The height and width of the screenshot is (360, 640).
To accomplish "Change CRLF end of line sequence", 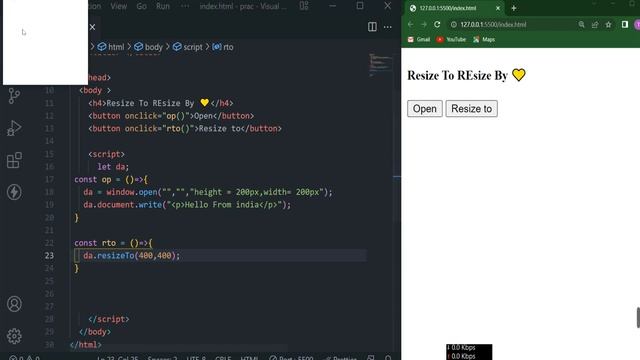I will pyautogui.click(x=223, y=358).
